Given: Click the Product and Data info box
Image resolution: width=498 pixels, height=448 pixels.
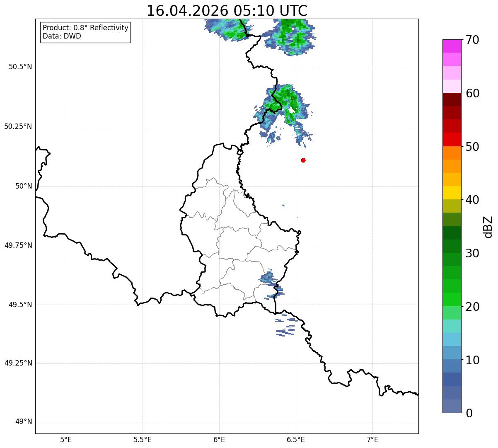Looking at the screenshot, I should 86,32.
